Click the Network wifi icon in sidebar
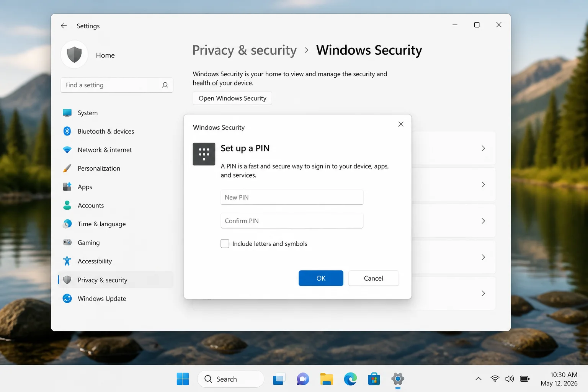Image resolution: width=588 pixels, height=392 pixels. click(x=67, y=150)
